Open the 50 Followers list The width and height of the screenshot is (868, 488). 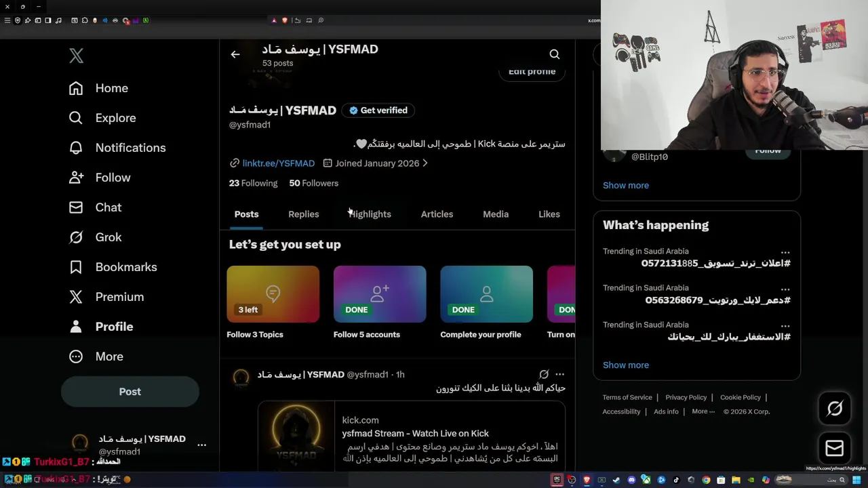pos(313,183)
